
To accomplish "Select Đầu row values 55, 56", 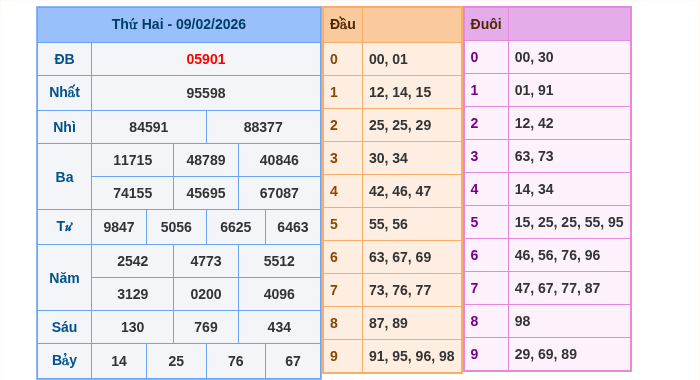I will tap(388, 224).
